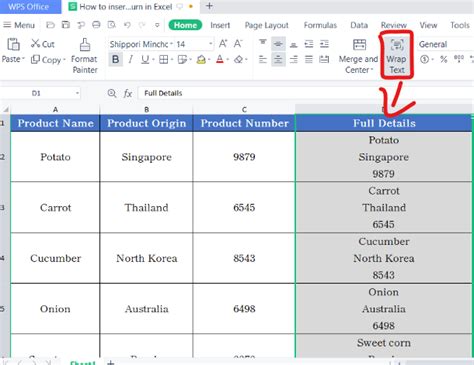Screen dimensions: 474x365
Task: Go to the WPS Office home tab
Action: (30, 7)
